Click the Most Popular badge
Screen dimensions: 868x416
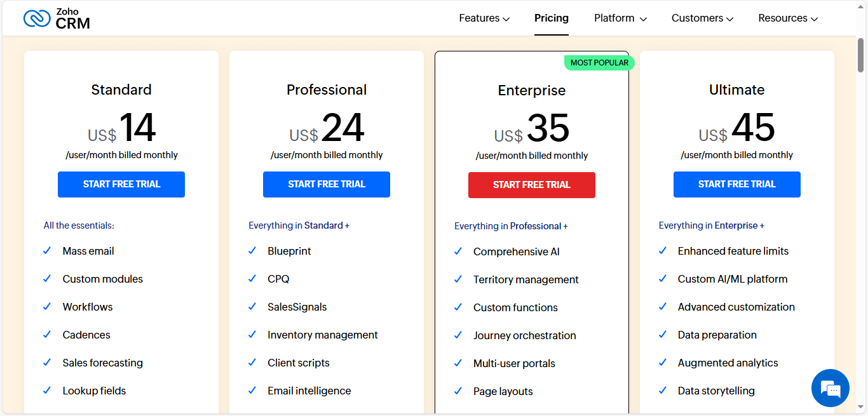tap(599, 63)
